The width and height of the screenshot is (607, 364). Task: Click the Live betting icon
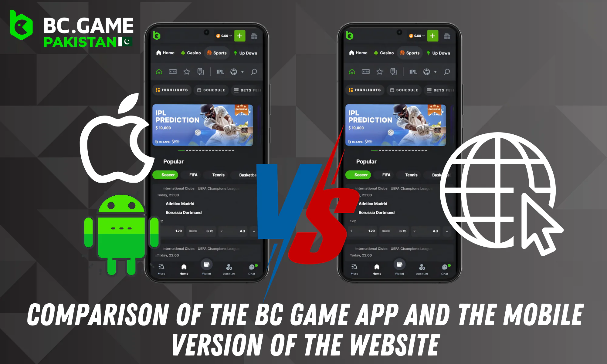click(x=173, y=71)
